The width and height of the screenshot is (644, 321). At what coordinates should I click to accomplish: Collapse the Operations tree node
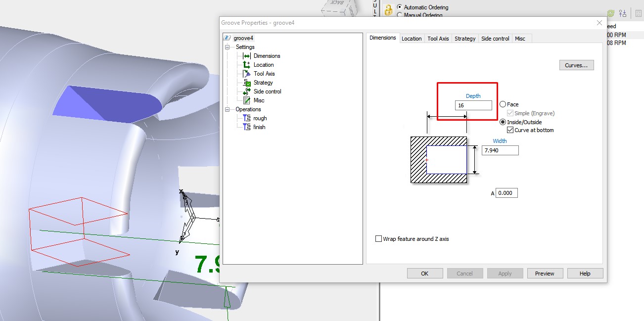click(x=227, y=109)
